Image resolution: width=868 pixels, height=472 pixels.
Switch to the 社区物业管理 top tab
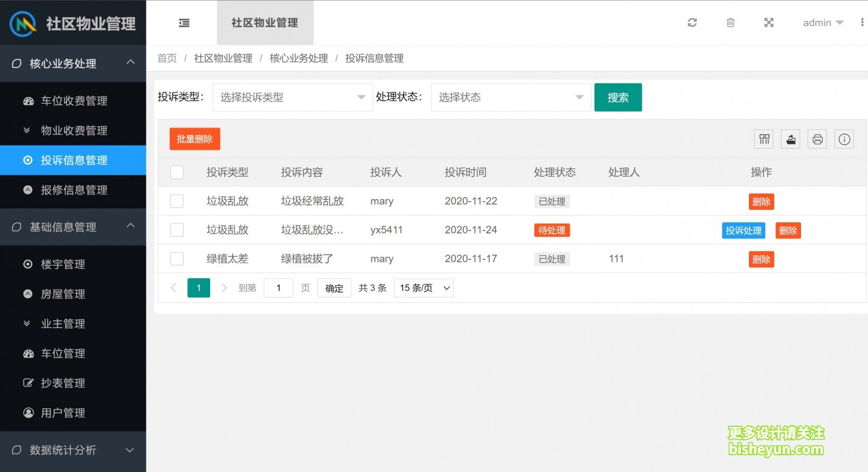coord(265,23)
